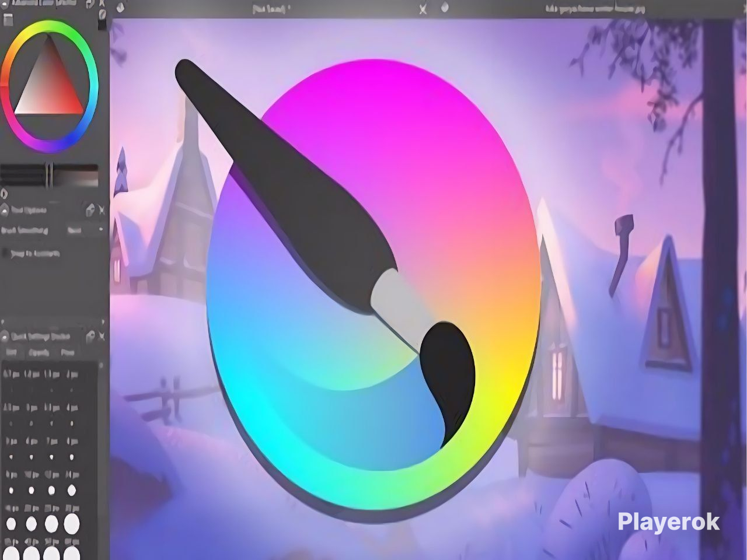
Task: Switch to the Size tab in Quick Settings
Action: tap(11, 352)
